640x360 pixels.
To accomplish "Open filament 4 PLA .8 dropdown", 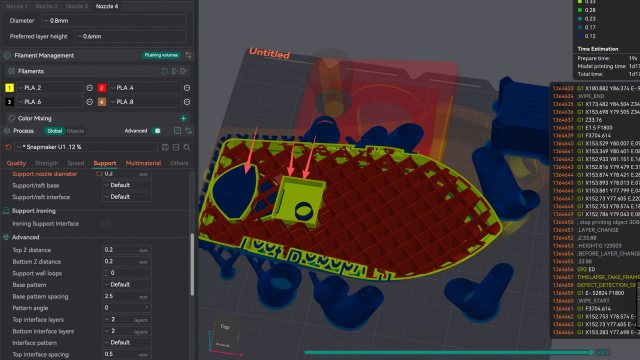I will tap(144, 102).
